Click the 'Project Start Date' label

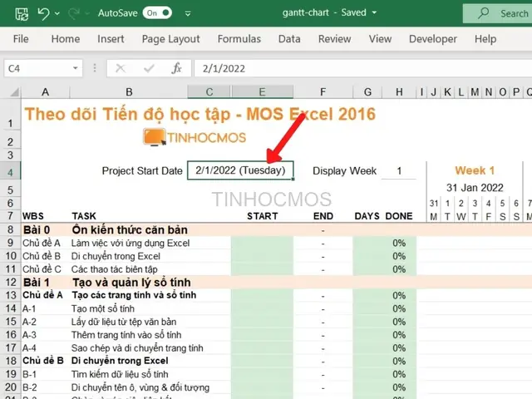[x=142, y=170]
